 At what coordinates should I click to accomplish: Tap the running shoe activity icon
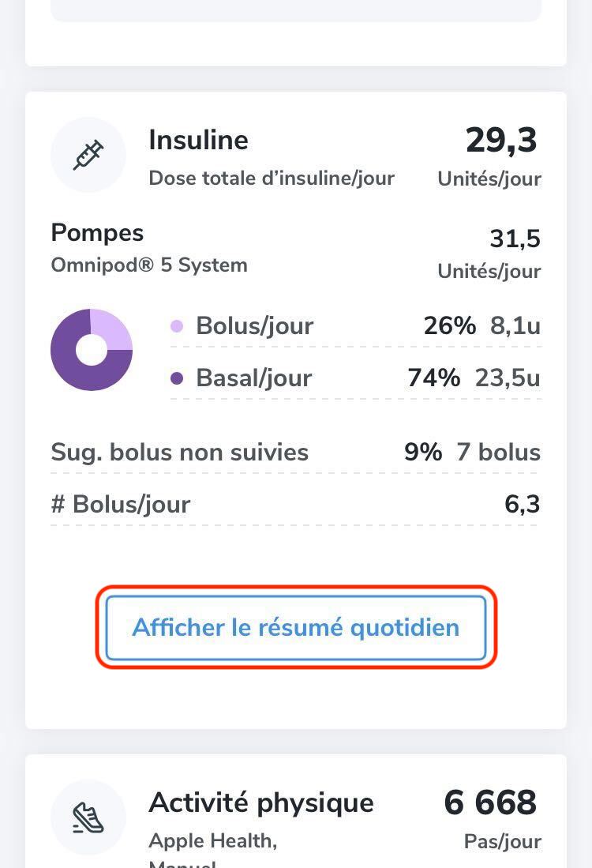[88, 817]
